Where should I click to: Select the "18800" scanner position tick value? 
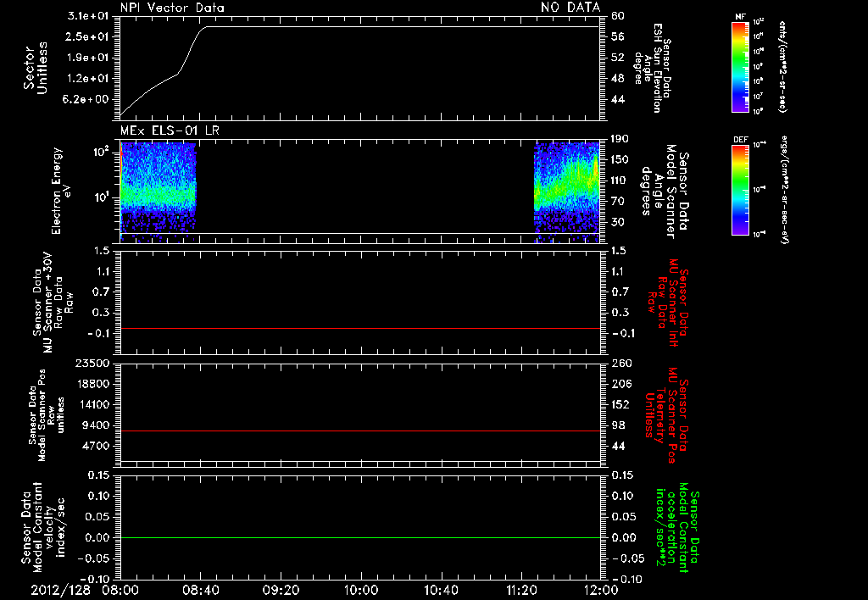click(x=93, y=384)
